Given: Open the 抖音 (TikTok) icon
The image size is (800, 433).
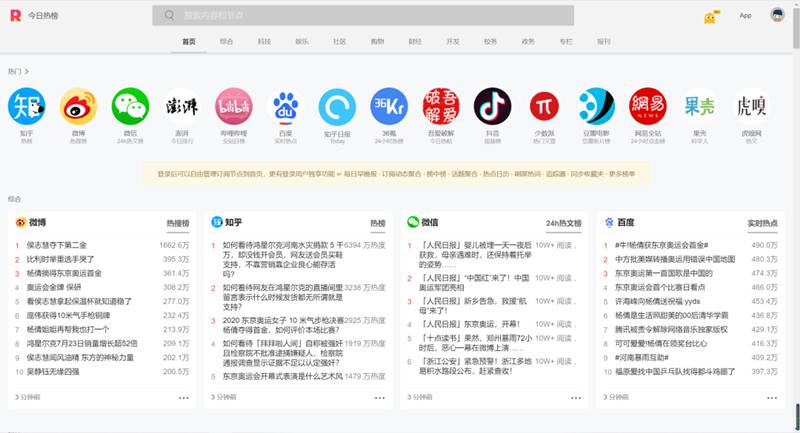Looking at the screenshot, I should pyautogui.click(x=492, y=106).
